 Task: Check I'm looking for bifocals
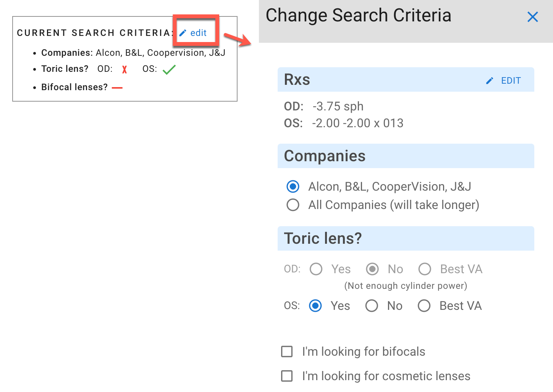(x=287, y=352)
